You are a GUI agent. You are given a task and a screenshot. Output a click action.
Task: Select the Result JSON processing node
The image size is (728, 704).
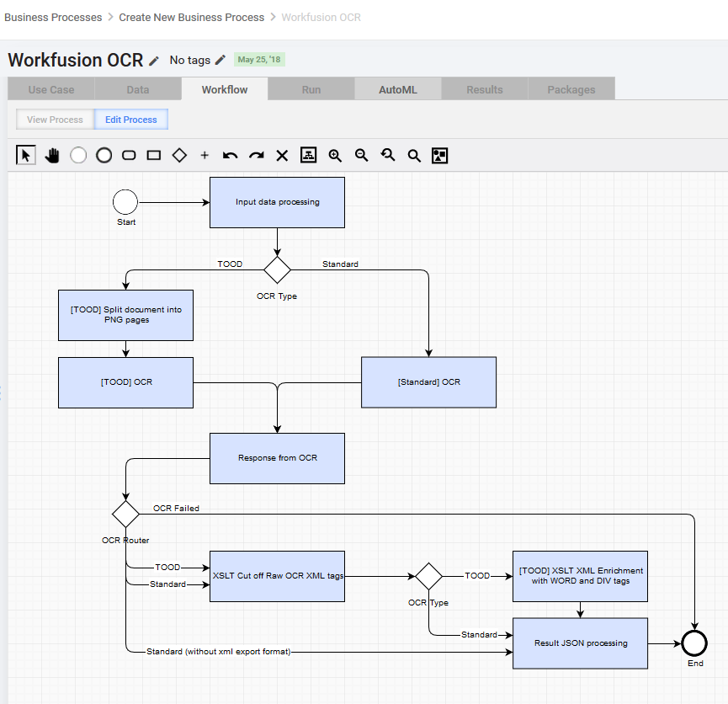click(x=581, y=643)
